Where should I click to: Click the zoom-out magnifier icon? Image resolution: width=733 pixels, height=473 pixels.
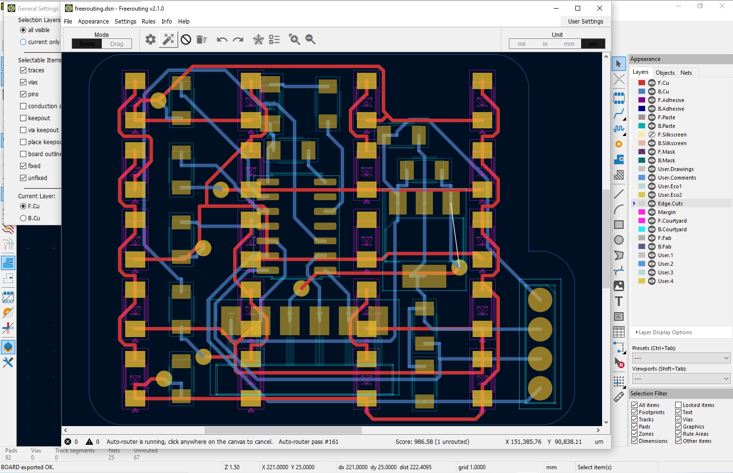coord(310,39)
